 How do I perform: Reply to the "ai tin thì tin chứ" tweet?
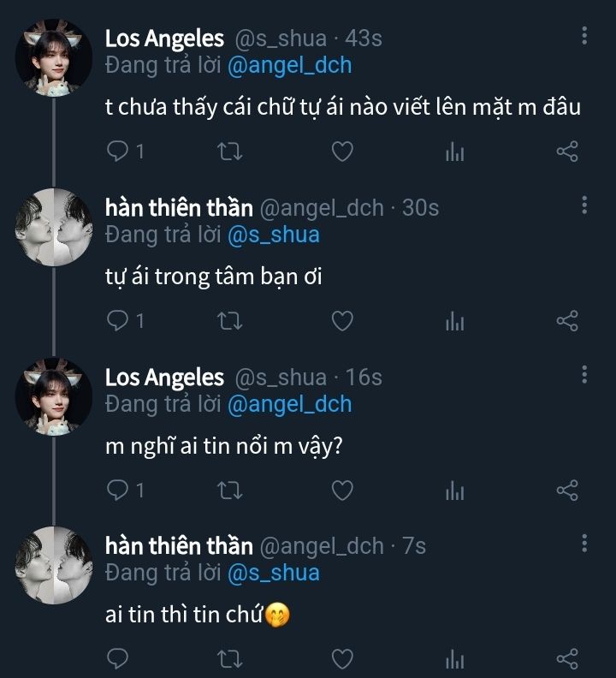click(x=117, y=658)
